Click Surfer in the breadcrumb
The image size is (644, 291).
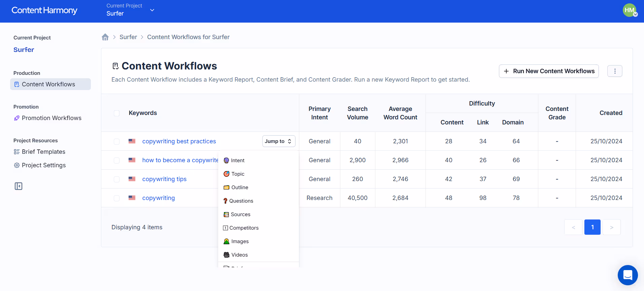[x=128, y=37]
